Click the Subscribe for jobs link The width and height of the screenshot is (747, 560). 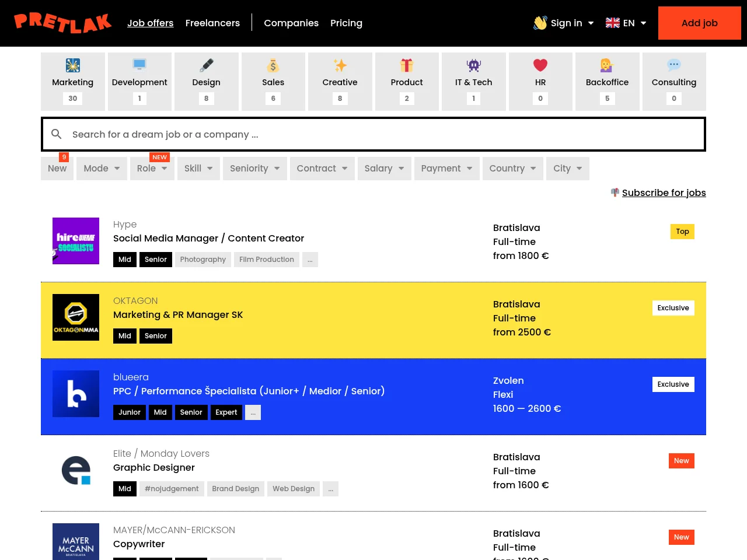point(664,192)
